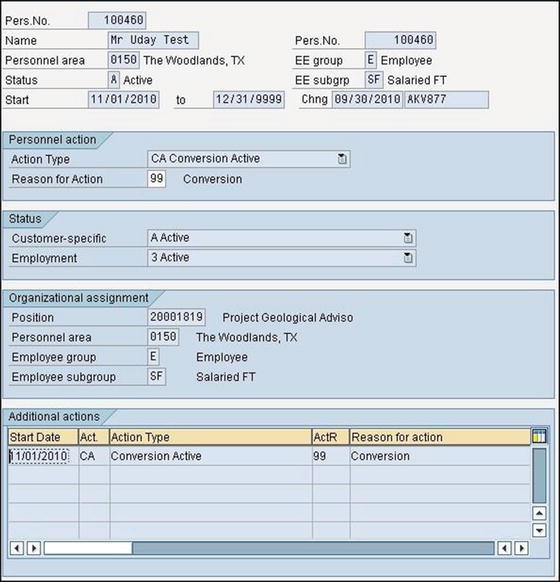This screenshot has height=582, width=560.
Task: Click the right scroll arrow next to the left arrow
Action: 34,548
